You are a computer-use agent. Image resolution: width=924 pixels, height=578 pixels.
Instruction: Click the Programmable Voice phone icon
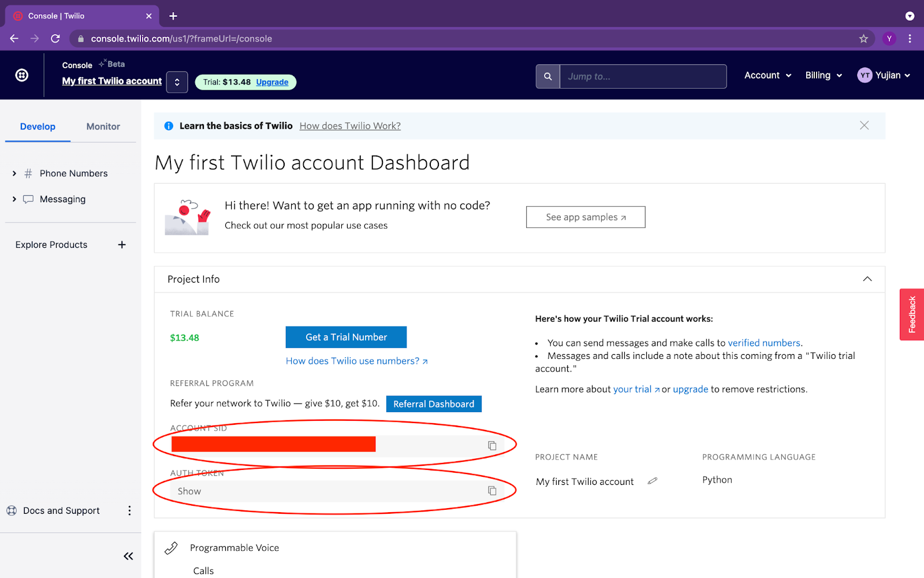[x=171, y=548]
